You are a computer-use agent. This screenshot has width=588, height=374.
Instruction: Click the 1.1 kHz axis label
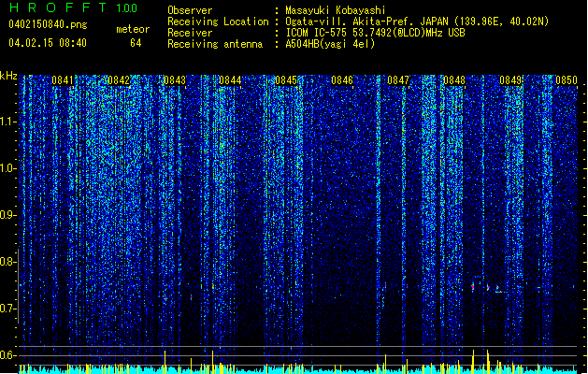(8, 122)
